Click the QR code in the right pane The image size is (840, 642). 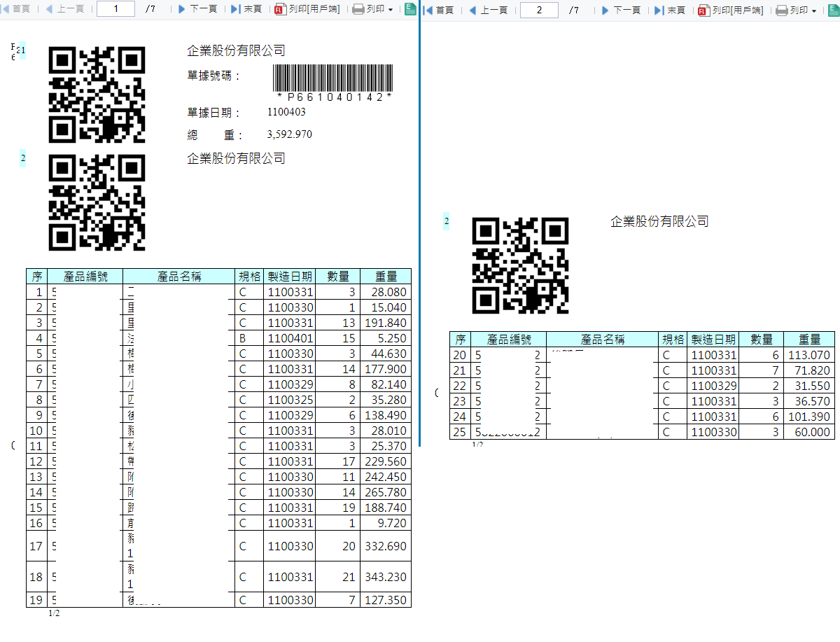(x=520, y=265)
